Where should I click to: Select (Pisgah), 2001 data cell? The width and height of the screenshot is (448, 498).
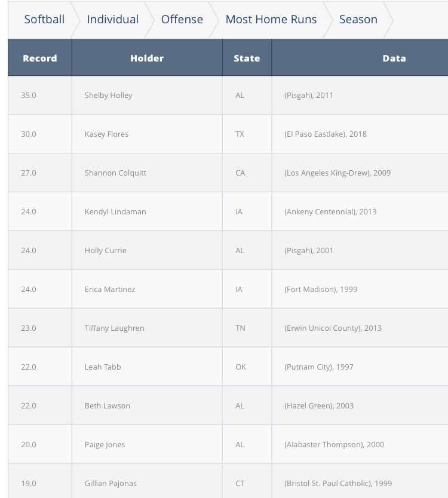tap(360, 250)
